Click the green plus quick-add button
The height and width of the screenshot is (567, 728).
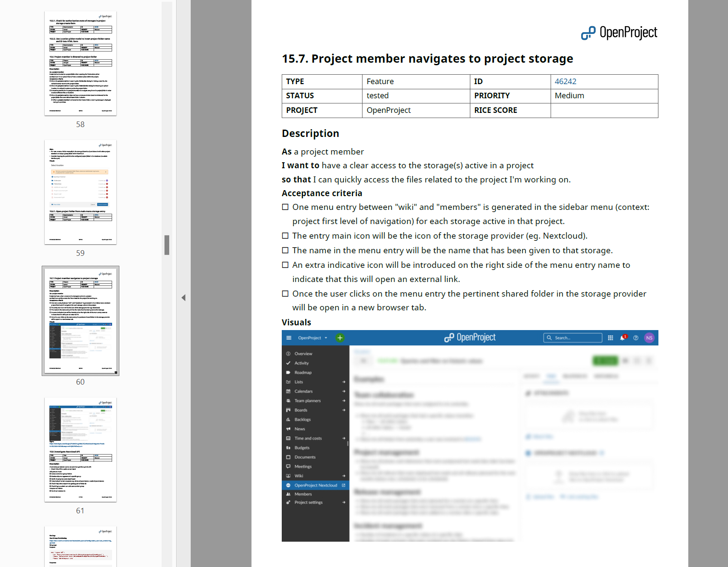point(340,338)
